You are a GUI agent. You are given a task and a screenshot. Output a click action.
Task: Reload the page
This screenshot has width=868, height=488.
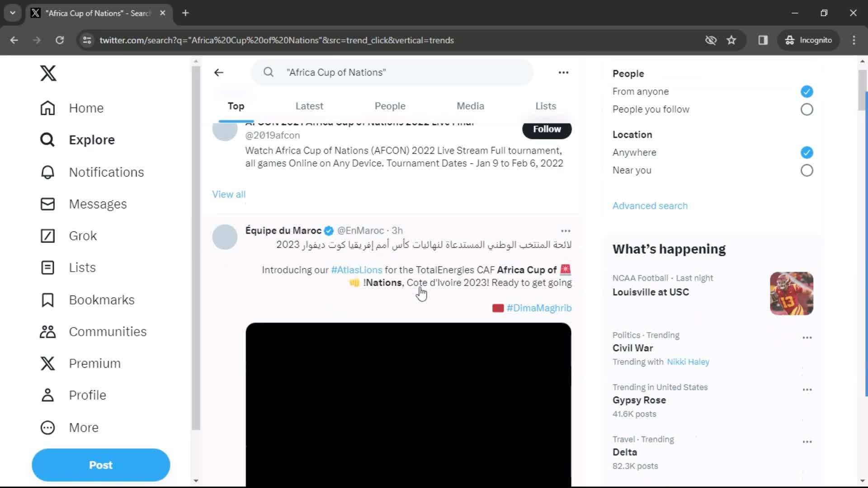click(x=59, y=40)
